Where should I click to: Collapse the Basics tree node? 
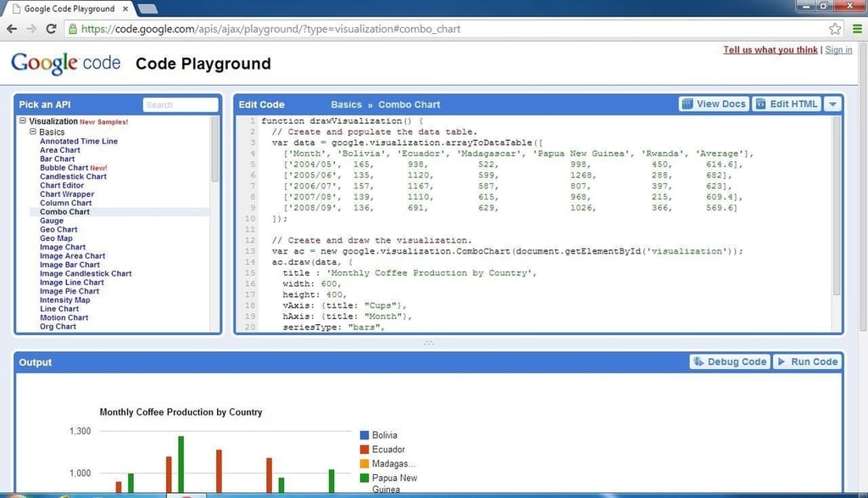33,131
